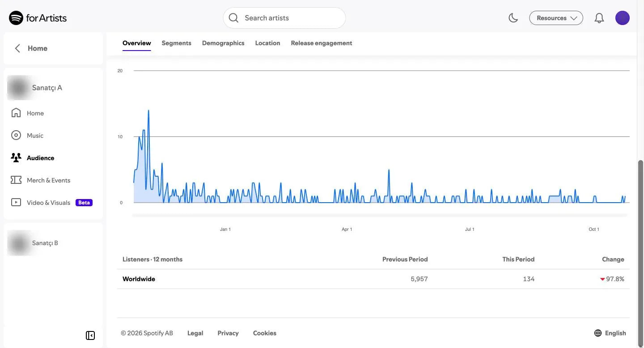Click the chart's horizontal range bar
The width and height of the screenshot is (644, 348).
click(380, 216)
